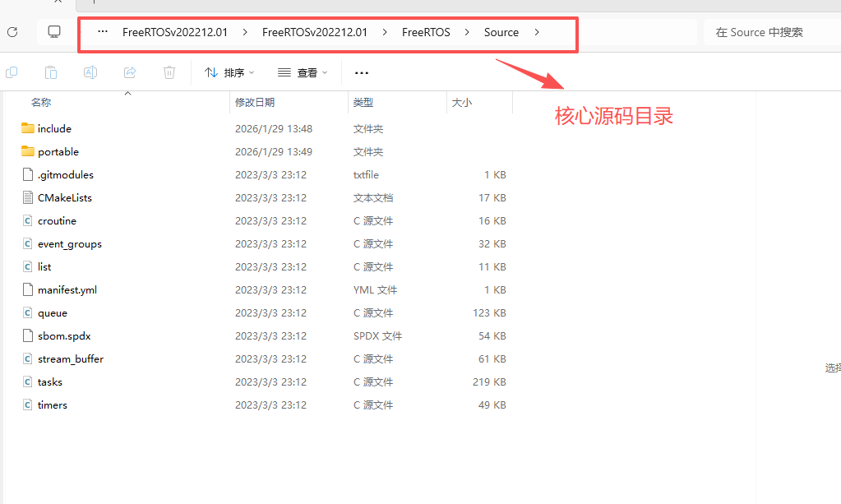
Task: Click the Copy icon in toolbar
Action: 12,72
